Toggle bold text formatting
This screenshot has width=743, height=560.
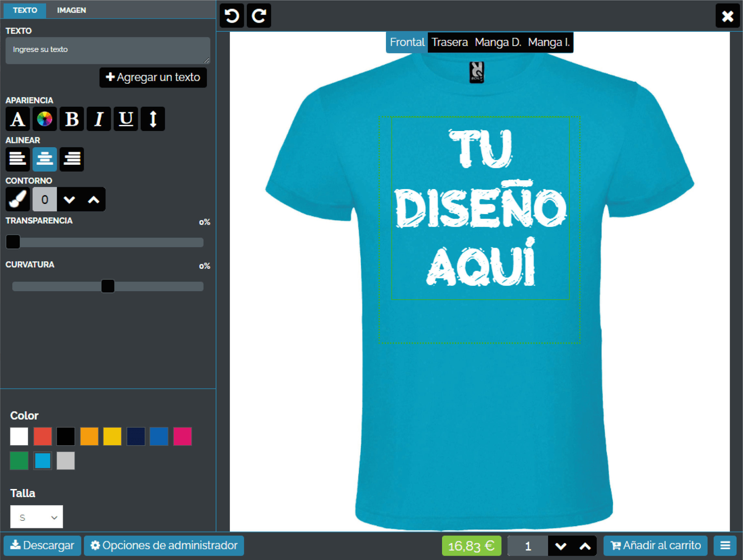[72, 119]
